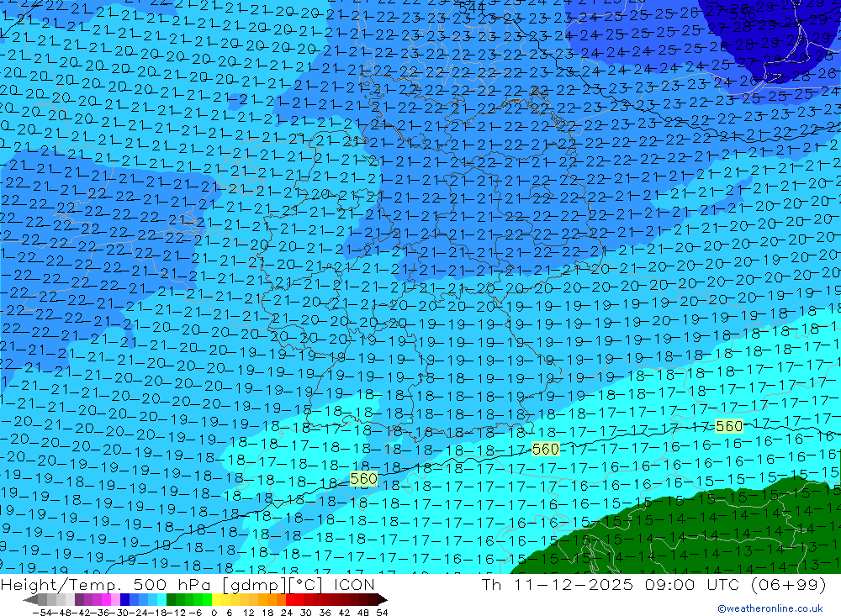Open the weatheronline.co.uk copyright link
The image size is (841, 616).
pyautogui.click(x=770, y=608)
